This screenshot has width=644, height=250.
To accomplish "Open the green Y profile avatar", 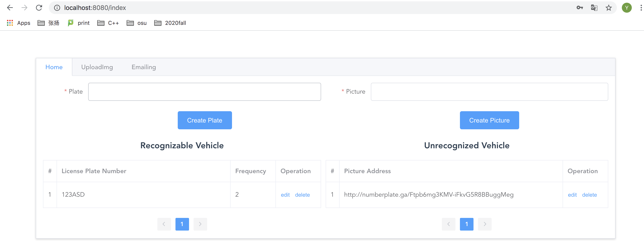I will 627,8.
